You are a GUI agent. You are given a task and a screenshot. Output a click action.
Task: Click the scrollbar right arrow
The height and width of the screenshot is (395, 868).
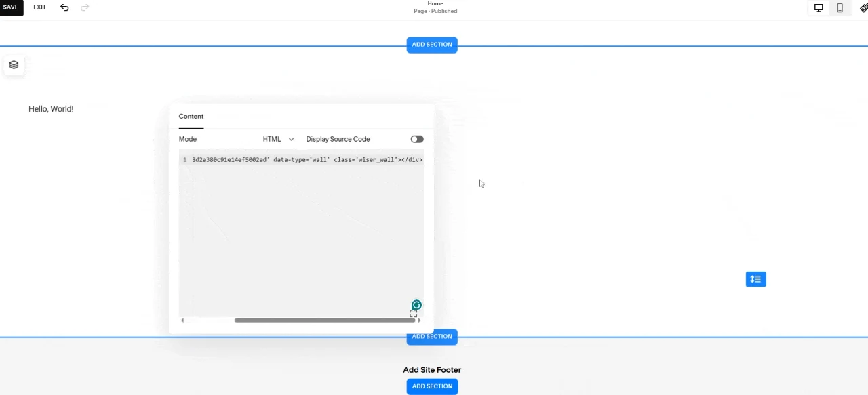[420, 320]
